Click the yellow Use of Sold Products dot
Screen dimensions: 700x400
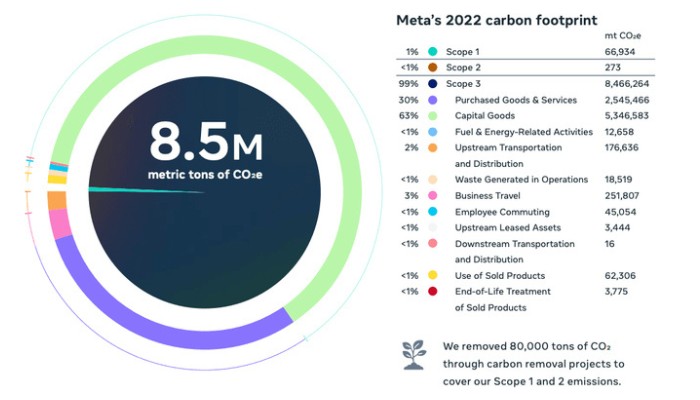coord(433,275)
